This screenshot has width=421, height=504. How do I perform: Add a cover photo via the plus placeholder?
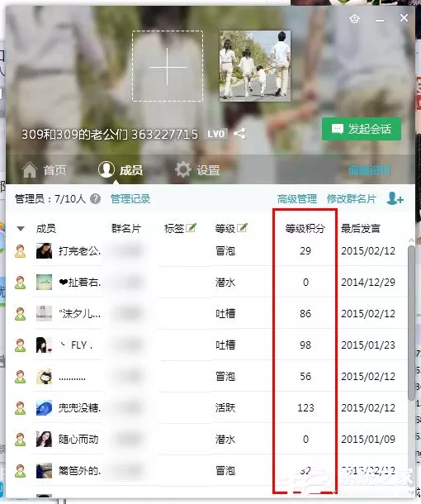pyautogui.click(x=168, y=66)
